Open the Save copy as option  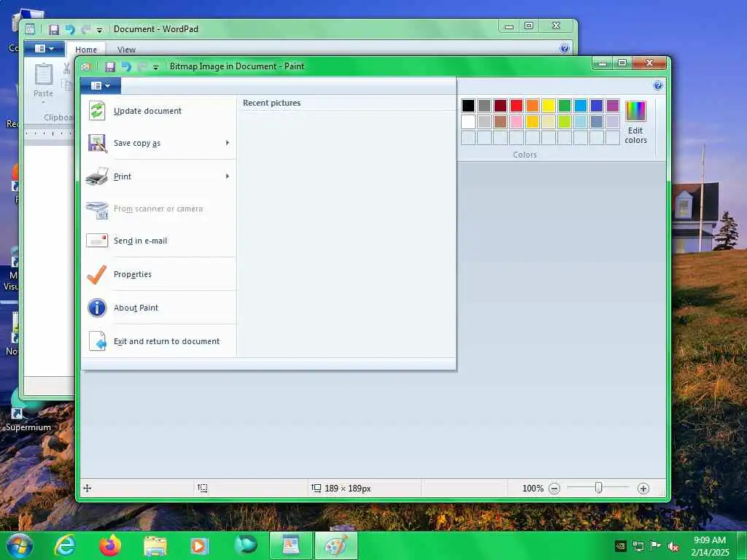point(158,143)
